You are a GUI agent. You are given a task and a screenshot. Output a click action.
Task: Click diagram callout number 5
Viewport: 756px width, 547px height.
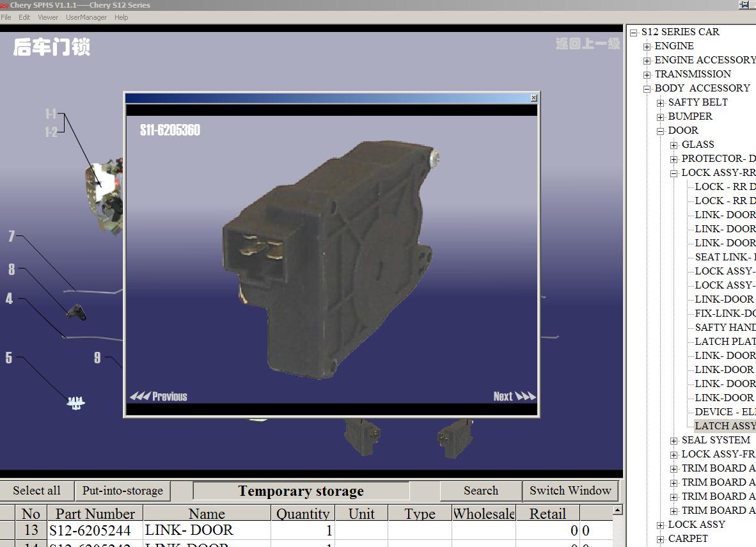[x=9, y=358]
